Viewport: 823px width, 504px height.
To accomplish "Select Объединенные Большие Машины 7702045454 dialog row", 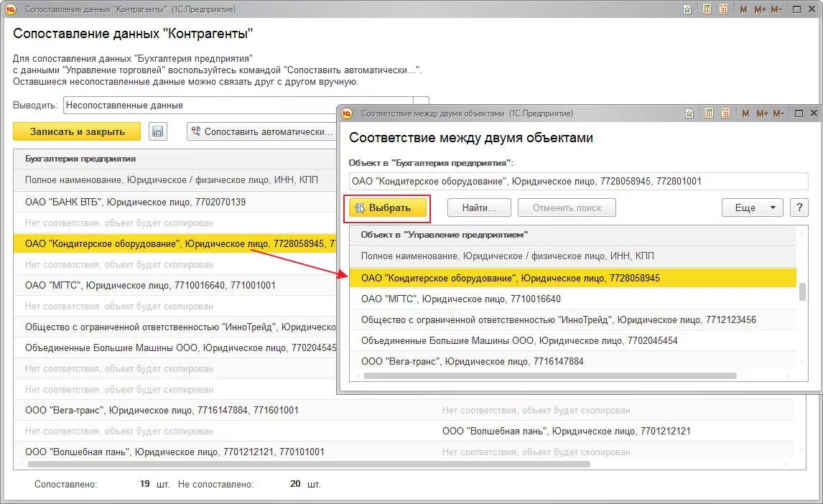I will click(572, 341).
